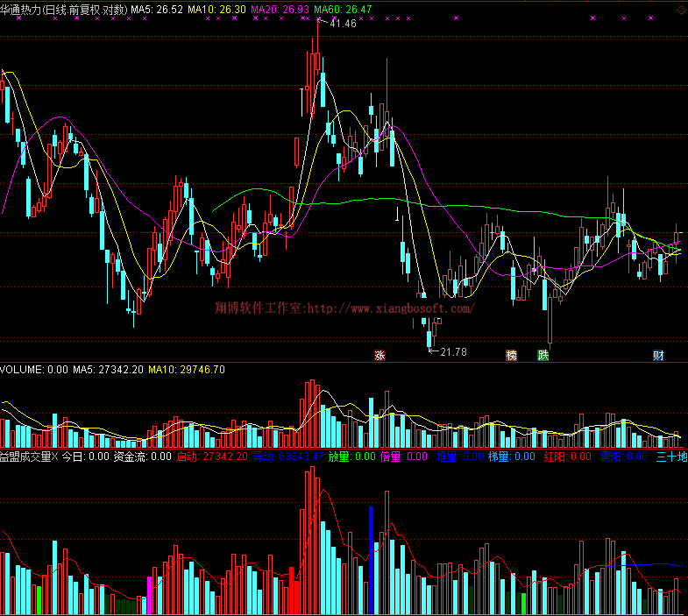Click the candlestick at the 41.46 peak
The image size is (688, 616).
317,61
